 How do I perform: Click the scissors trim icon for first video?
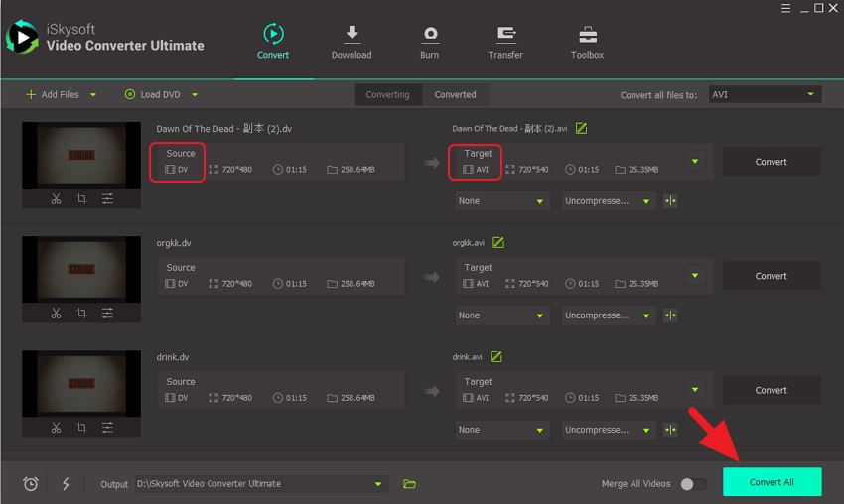56,199
